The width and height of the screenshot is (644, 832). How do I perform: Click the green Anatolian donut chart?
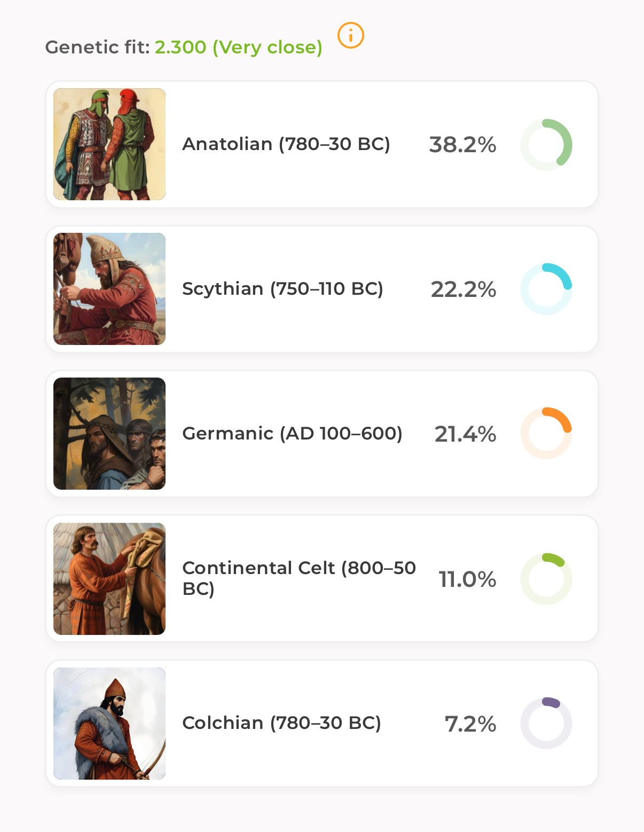(x=546, y=145)
